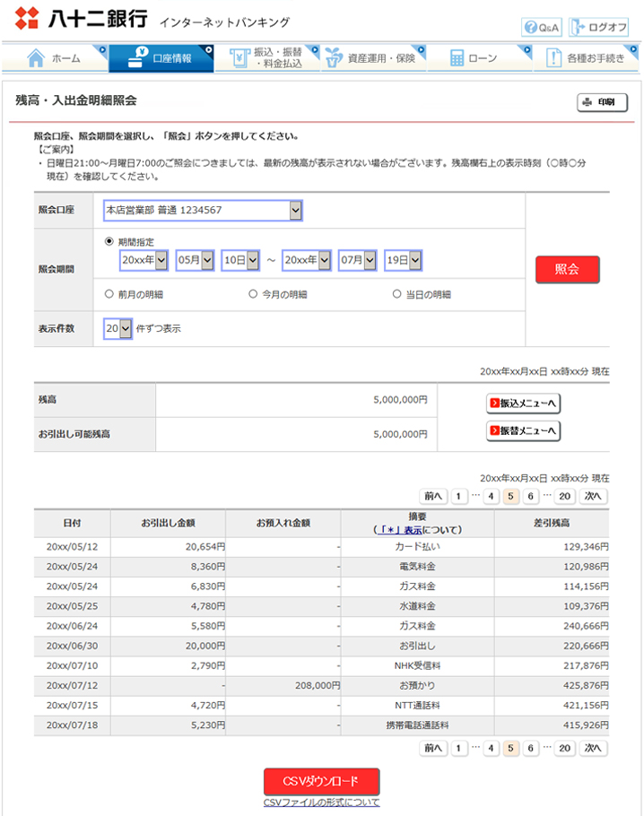The width and height of the screenshot is (644, 816).
Task: Go to page 6 in top pagination
Action: tap(530, 496)
